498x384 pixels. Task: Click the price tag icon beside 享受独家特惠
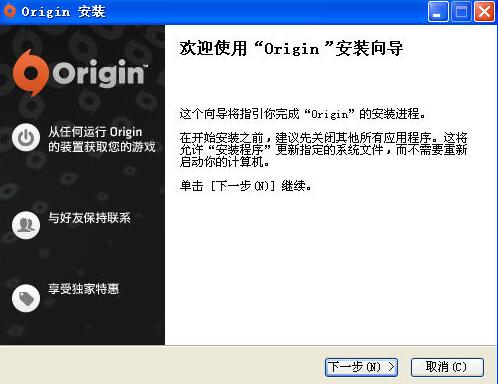(26, 298)
